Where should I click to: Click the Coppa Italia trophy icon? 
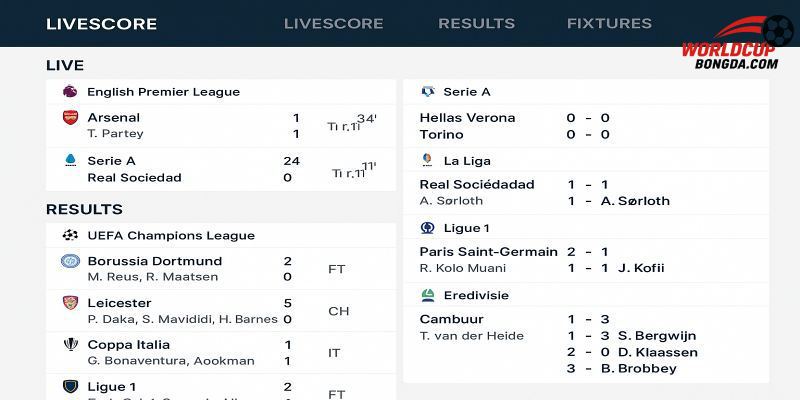point(70,344)
